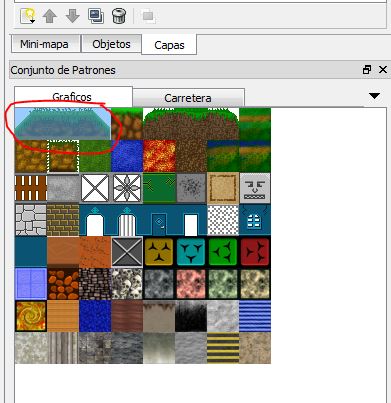Select the white crossed-box tile

pyautogui.click(x=95, y=188)
